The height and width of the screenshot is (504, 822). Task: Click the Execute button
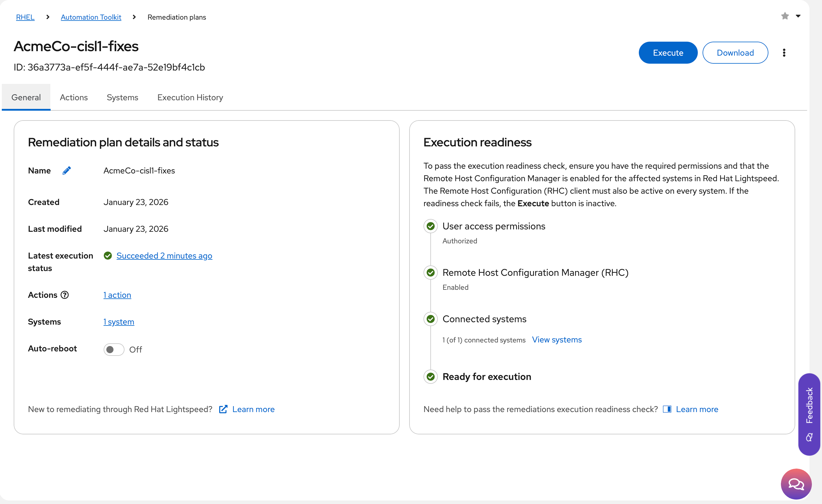pyautogui.click(x=668, y=53)
